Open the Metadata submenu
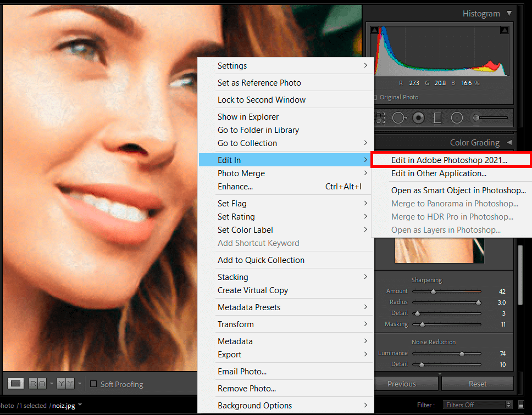Viewport: 532px width, 415px height. click(x=286, y=341)
